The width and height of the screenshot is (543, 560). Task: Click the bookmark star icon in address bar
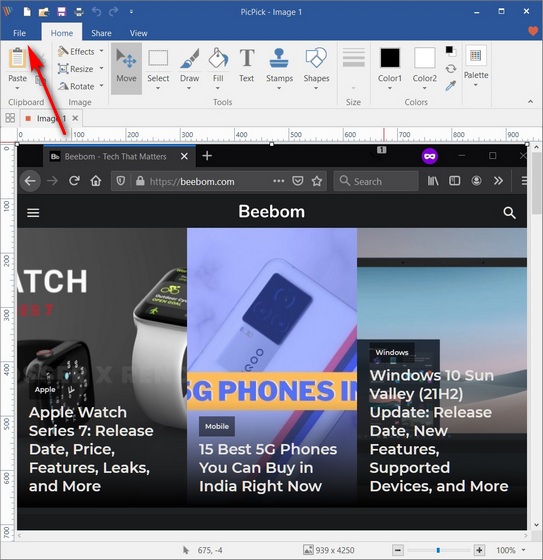pyautogui.click(x=317, y=181)
